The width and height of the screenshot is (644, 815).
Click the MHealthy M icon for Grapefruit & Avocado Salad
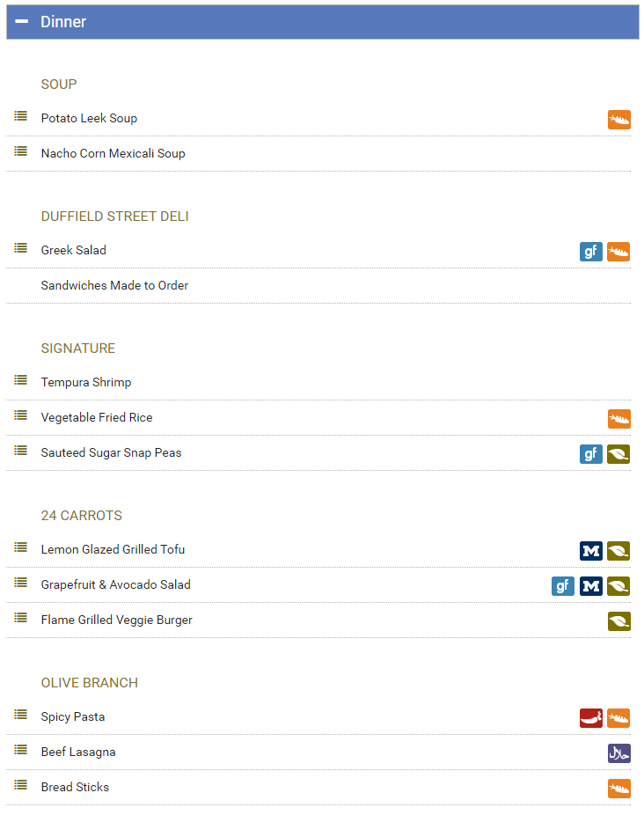click(x=591, y=586)
